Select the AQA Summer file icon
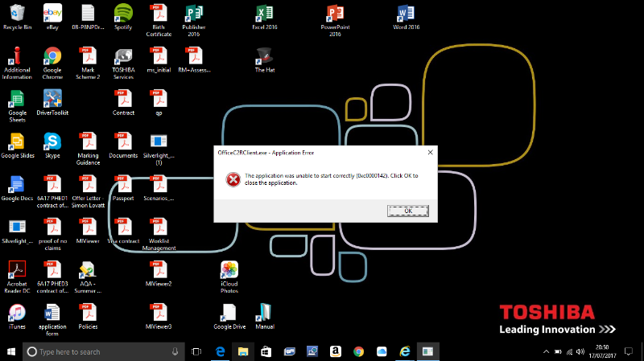 click(88, 277)
